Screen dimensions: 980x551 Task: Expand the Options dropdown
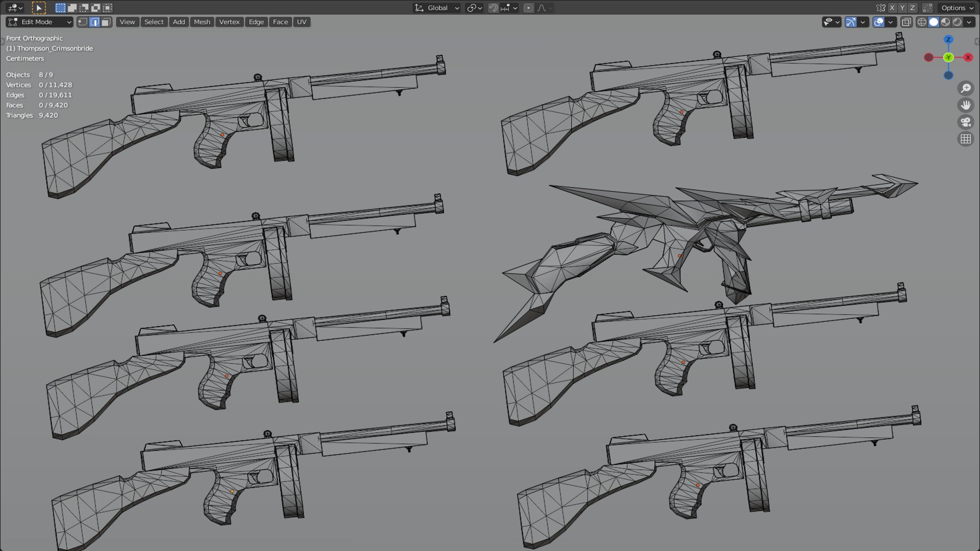(x=957, y=8)
